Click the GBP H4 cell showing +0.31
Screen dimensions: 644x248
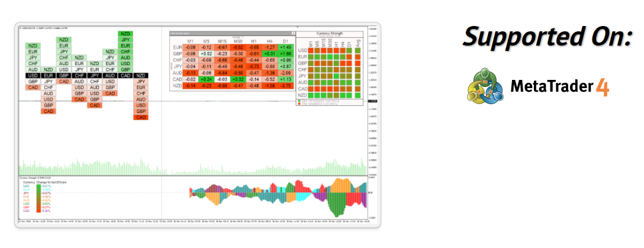click(270, 54)
